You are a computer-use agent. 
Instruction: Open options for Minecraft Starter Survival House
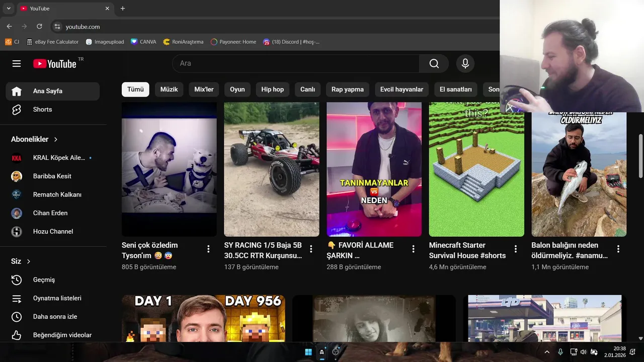tap(516, 249)
